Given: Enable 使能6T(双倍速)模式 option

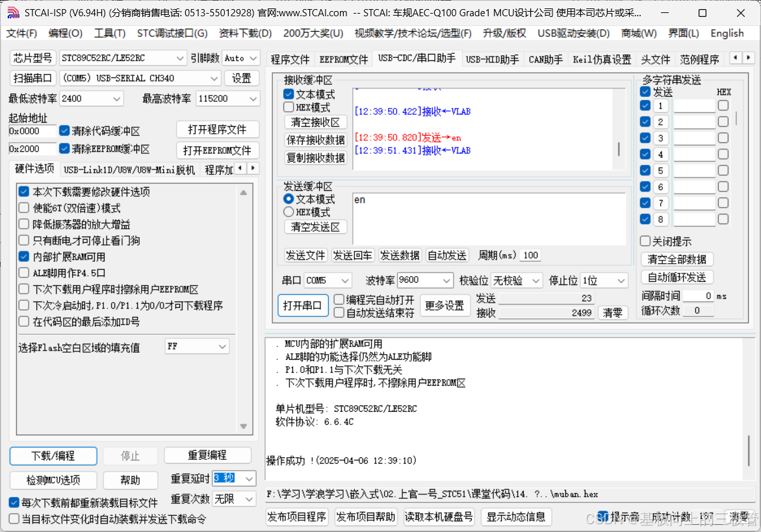Looking at the screenshot, I should click(x=24, y=208).
